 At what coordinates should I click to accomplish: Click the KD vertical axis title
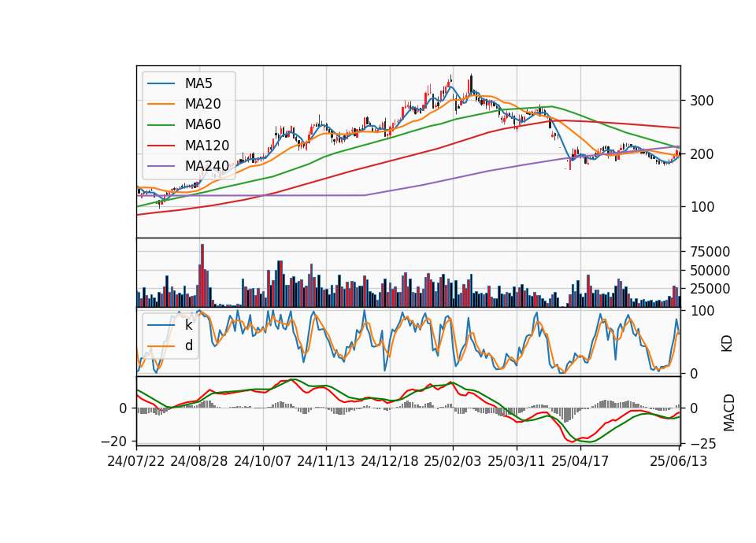[727, 344]
